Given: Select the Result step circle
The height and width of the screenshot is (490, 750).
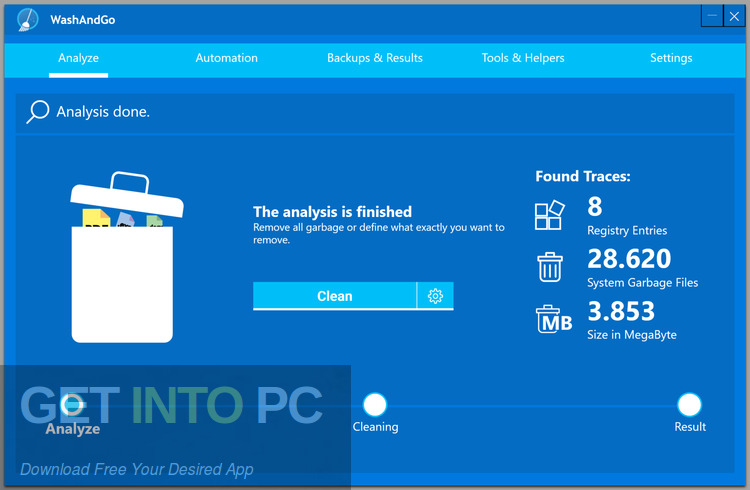Looking at the screenshot, I should click(689, 405).
